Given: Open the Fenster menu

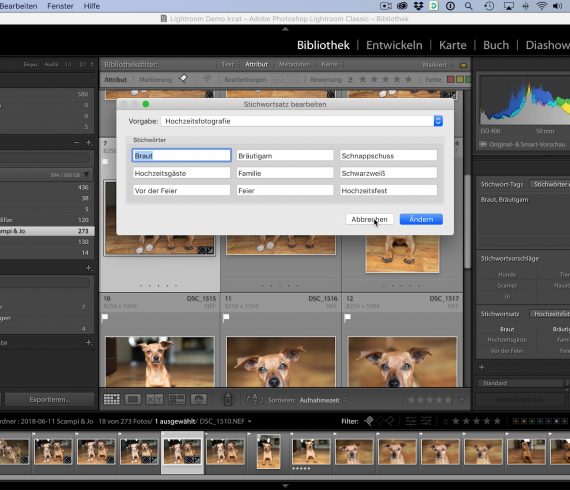Looking at the screenshot, I should (60, 6).
